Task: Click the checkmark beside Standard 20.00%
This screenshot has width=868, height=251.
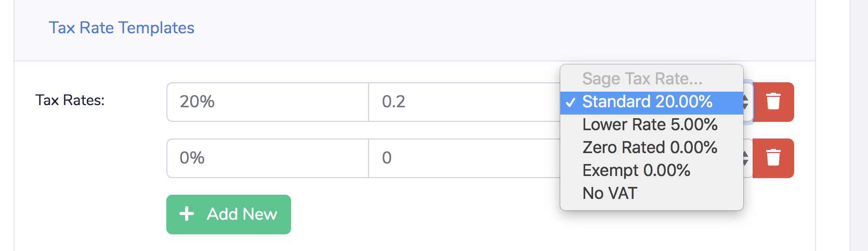Action: (x=571, y=102)
